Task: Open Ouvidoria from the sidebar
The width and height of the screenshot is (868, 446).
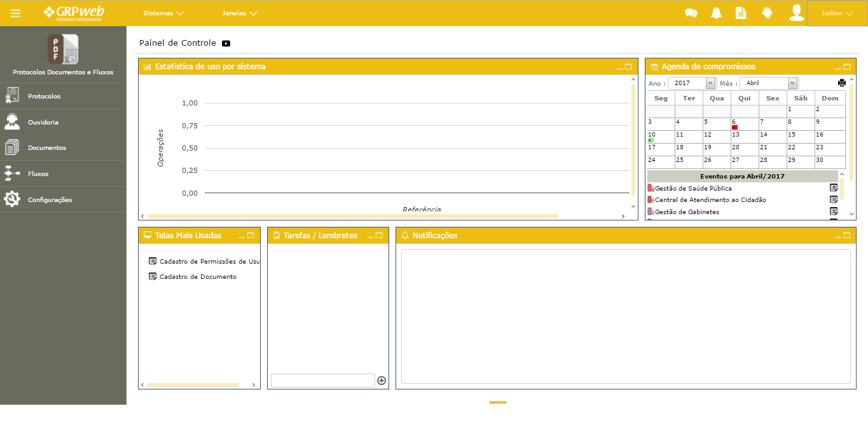Action: coord(43,122)
